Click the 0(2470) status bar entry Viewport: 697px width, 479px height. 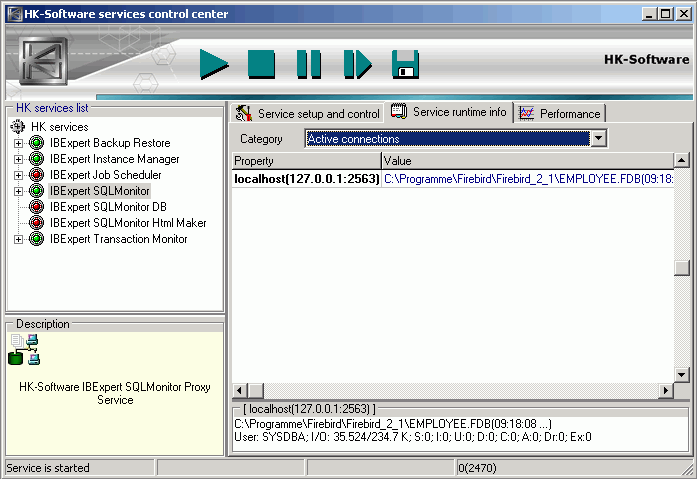coord(477,468)
